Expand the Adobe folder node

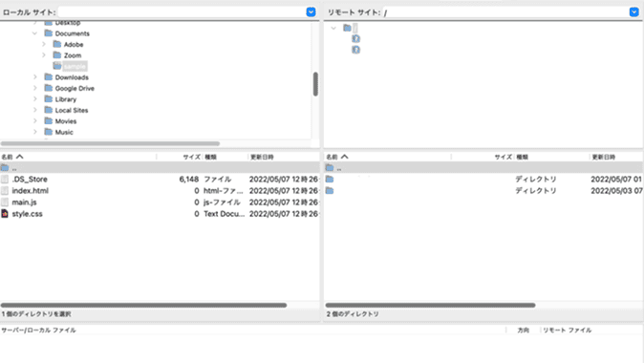point(44,44)
